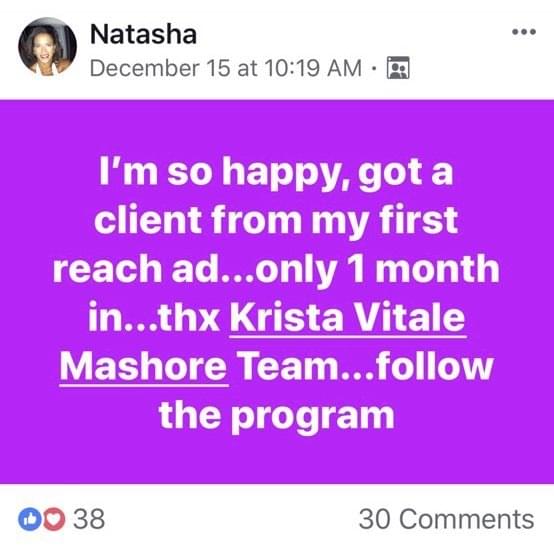
Task: Click the "in...thx" text before the tag
Action: [154, 317]
